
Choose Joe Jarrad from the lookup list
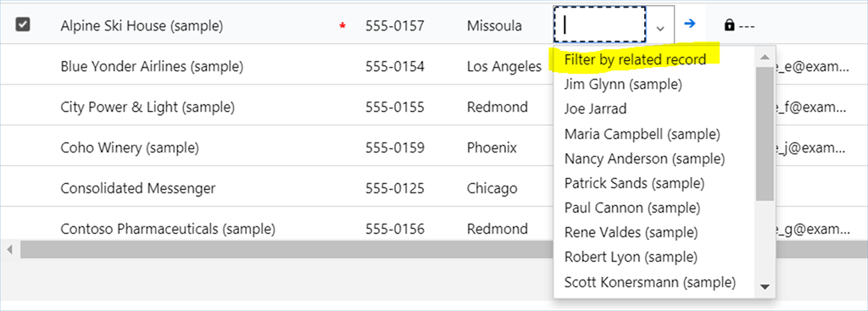pos(595,109)
